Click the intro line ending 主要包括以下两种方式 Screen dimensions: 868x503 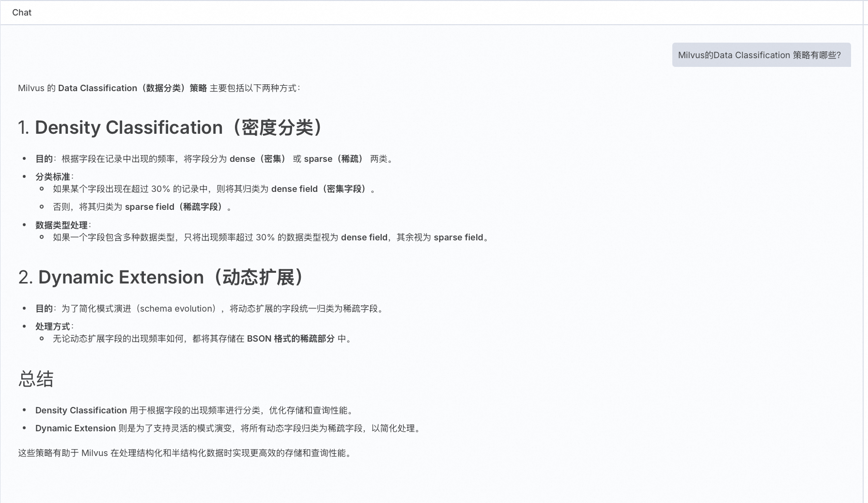(x=159, y=88)
